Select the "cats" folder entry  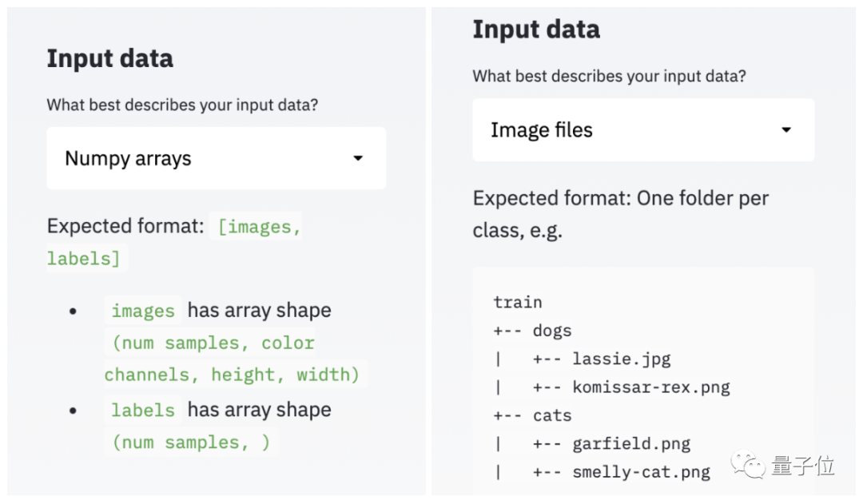coord(552,415)
